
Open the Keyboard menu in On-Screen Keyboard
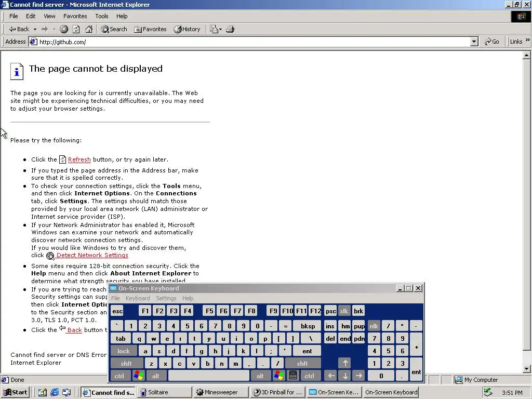(137, 298)
